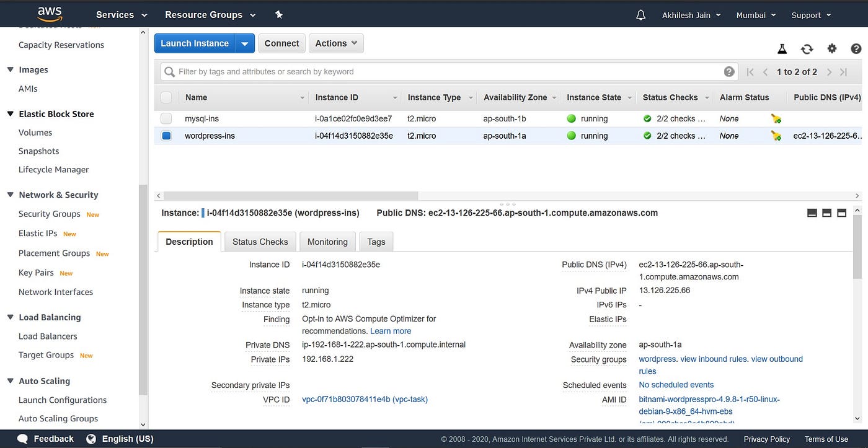Open the Services dropdown menu

point(122,15)
